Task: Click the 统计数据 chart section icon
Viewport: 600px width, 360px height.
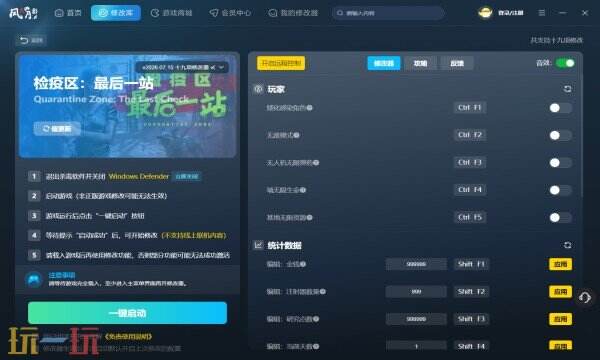Action: 258,245
